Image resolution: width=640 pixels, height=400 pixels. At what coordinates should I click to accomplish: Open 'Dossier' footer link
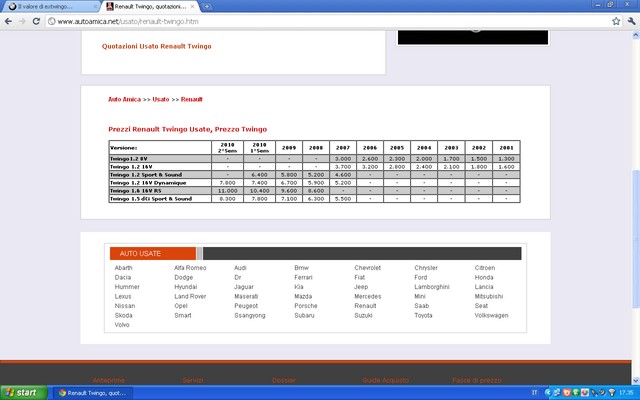(284, 380)
